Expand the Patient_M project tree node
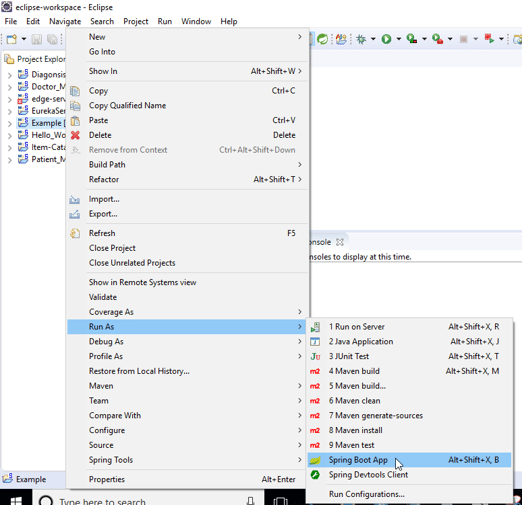The width and height of the screenshot is (522, 505). [x=10, y=160]
